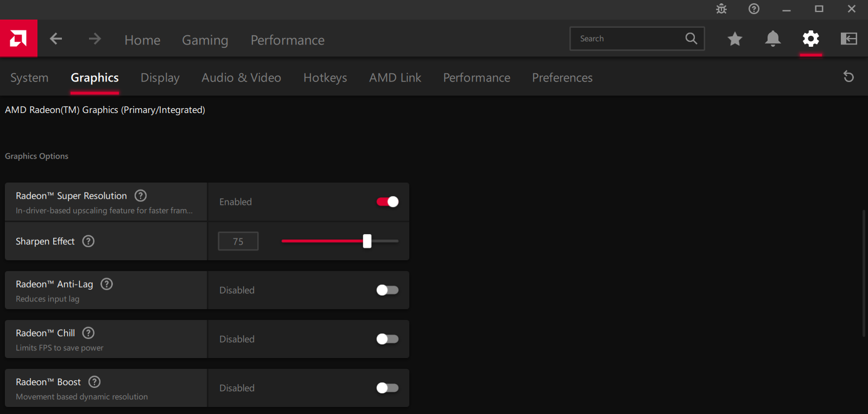Enable the Radeon Chill toggle

click(x=388, y=339)
